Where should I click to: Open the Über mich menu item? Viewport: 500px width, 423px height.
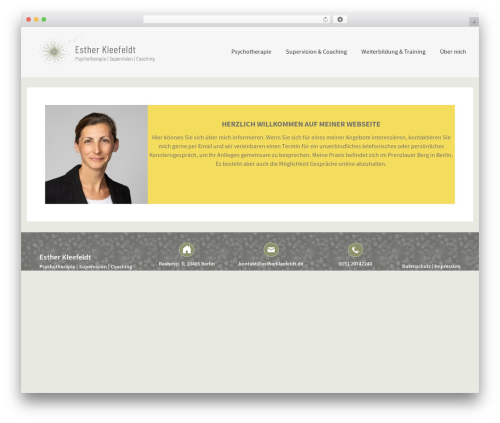pyautogui.click(x=453, y=52)
